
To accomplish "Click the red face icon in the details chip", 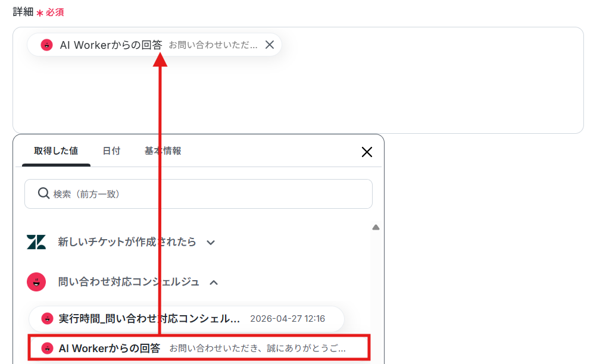I will [x=47, y=45].
